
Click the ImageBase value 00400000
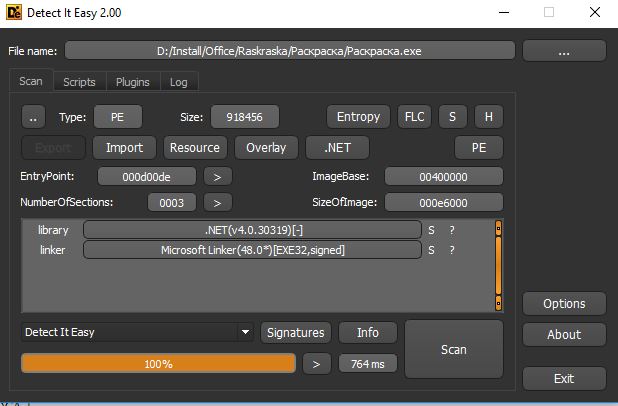tap(443, 177)
